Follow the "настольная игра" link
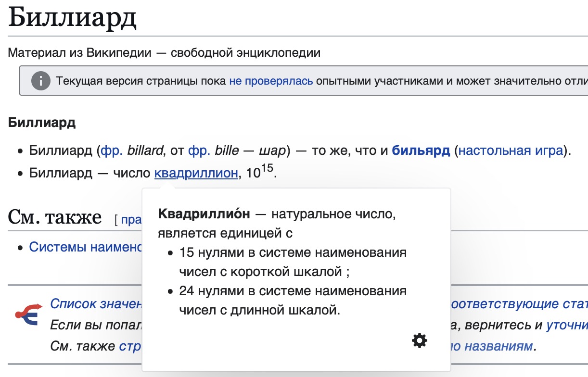 point(510,151)
